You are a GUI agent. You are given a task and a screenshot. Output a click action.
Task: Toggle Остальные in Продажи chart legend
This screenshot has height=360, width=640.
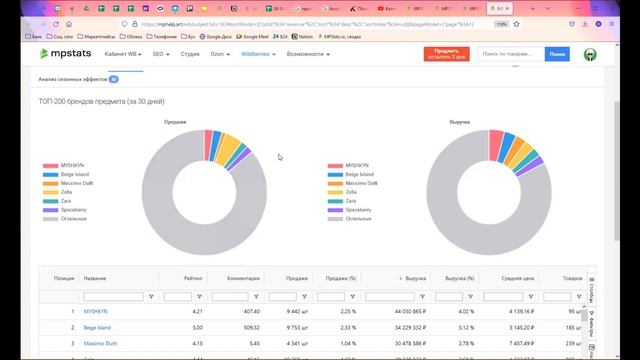65,219
